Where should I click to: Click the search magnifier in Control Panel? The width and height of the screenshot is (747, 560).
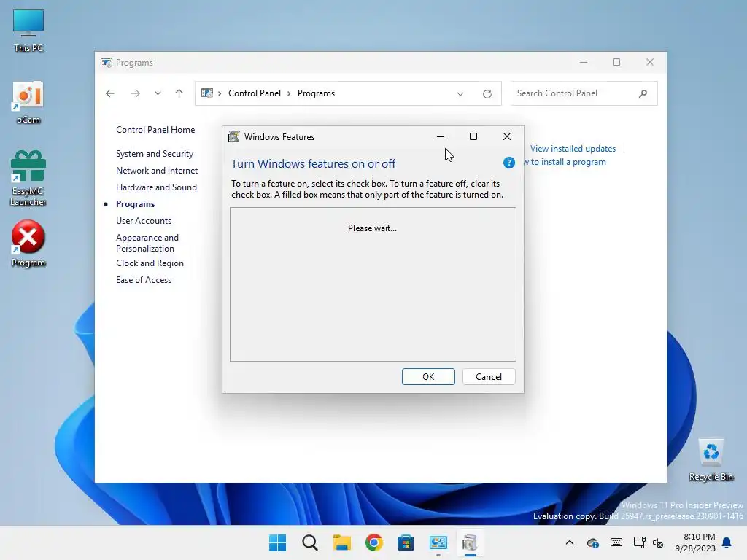point(643,93)
